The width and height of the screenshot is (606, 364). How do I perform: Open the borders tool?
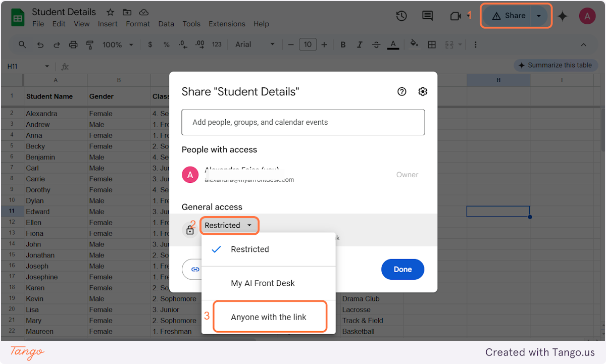[x=432, y=44]
